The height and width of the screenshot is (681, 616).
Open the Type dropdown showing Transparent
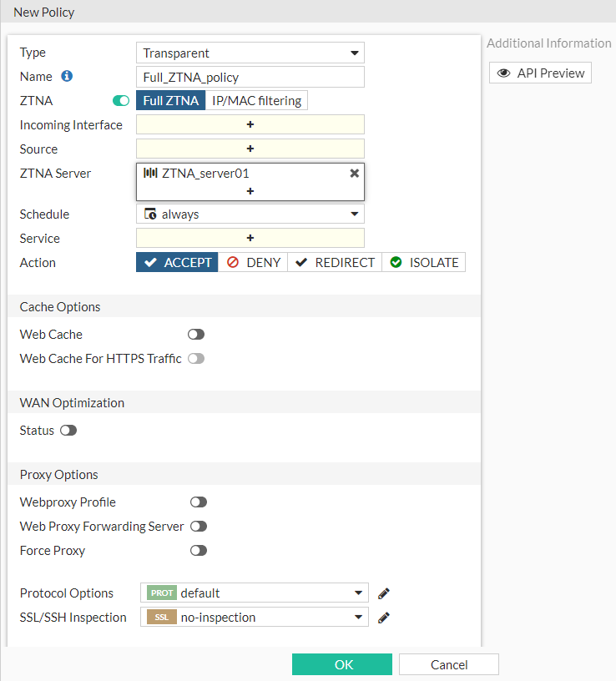250,52
